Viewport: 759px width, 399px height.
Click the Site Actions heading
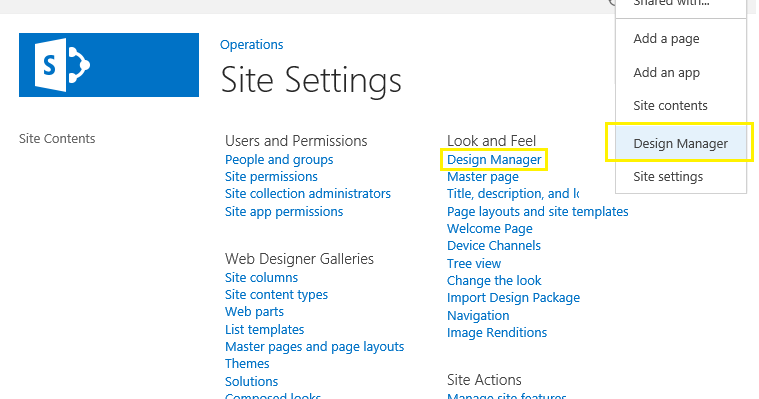pyautogui.click(x=484, y=380)
